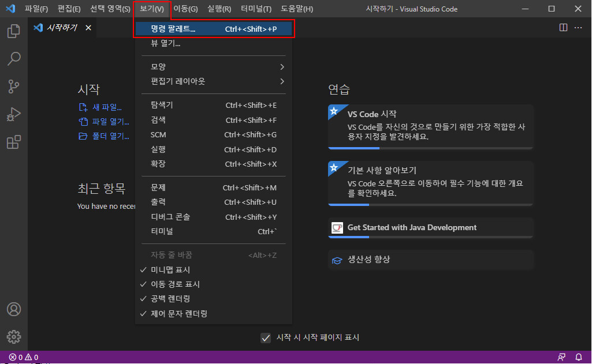Choose 확장 from the view menu
This screenshot has width=592, height=364.
(x=213, y=164)
